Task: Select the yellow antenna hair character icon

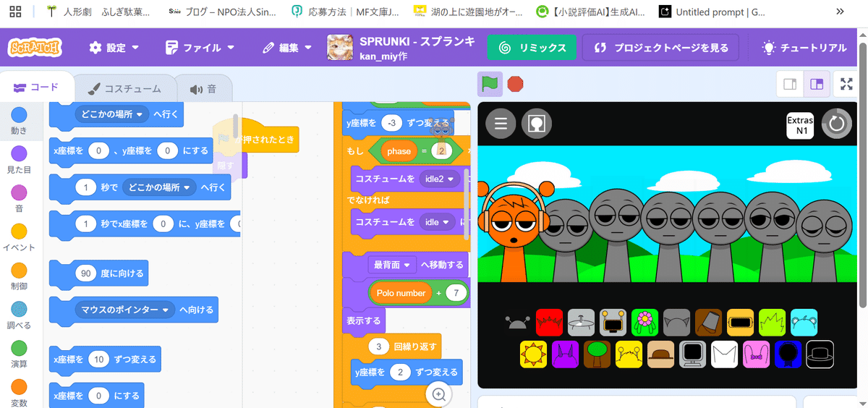Action: click(629, 354)
